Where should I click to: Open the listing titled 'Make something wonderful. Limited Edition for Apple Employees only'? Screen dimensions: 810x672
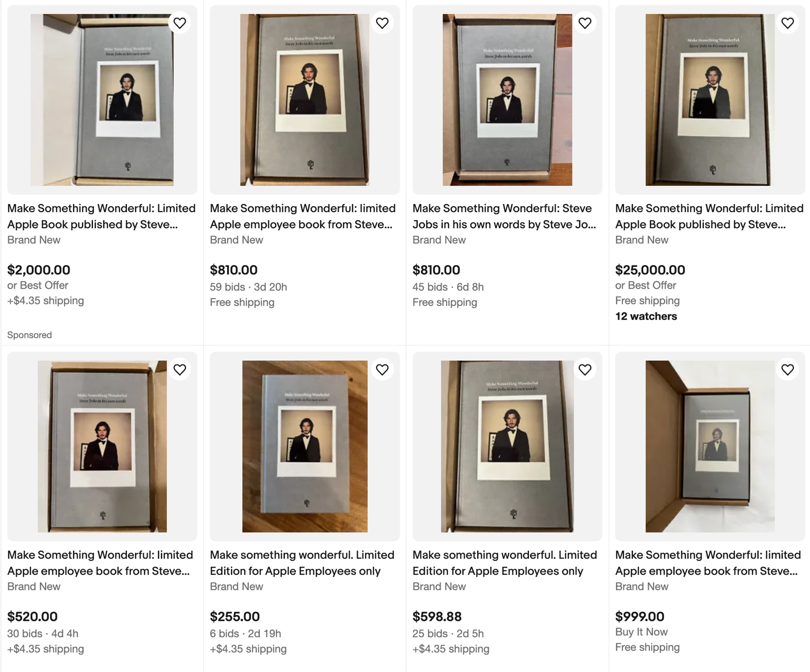pyautogui.click(x=302, y=563)
